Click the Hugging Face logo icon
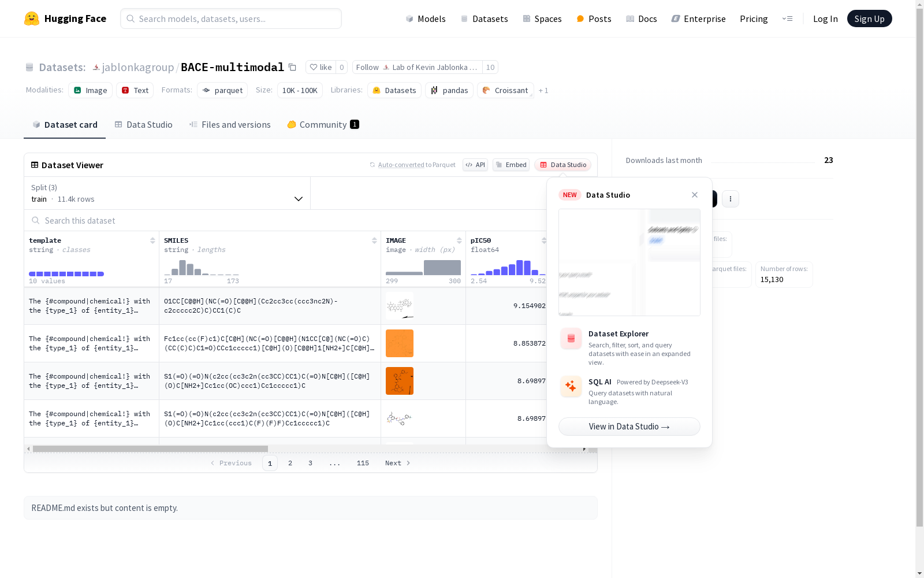The height and width of the screenshot is (578, 924). [32, 18]
